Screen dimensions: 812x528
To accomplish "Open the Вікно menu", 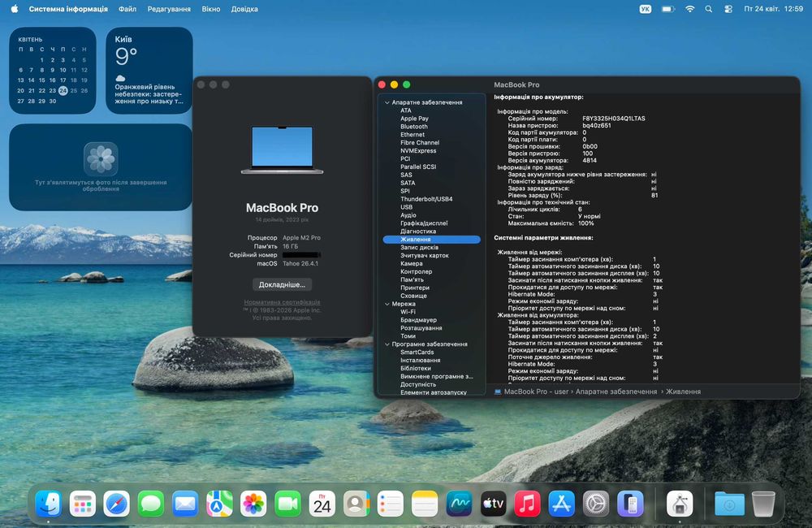I will (211, 9).
